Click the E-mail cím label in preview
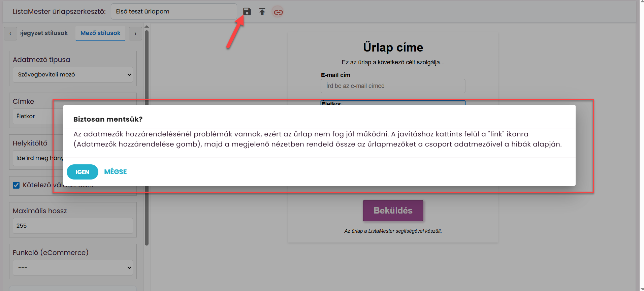This screenshot has width=644, height=291. tap(335, 75)
